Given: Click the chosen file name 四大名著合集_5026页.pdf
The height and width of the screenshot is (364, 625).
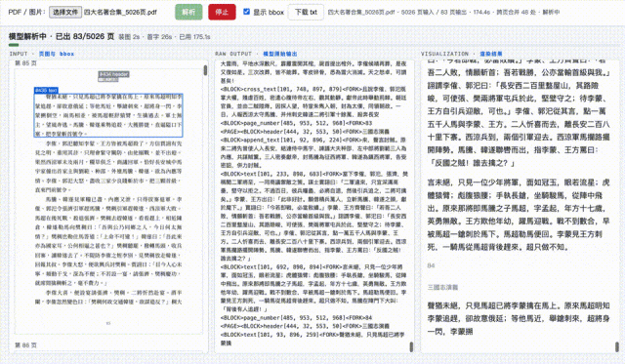Looking at the screenshot, I should pyautogui.click(x=120, y=12).
